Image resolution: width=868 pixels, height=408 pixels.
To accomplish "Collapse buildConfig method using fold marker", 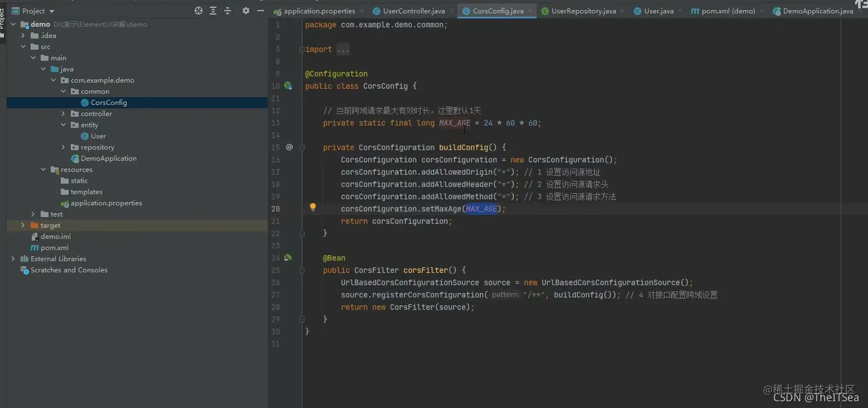I will click(x=302, y=148).
